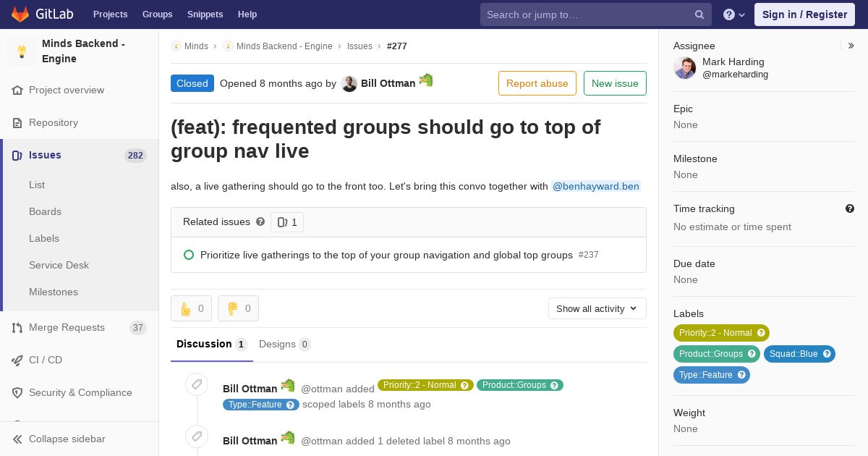Image resolution: width=868 pixels, height=456 pixels.
Task: Click Bill Ottman author name in header
Action: click(x=388, y=83)
